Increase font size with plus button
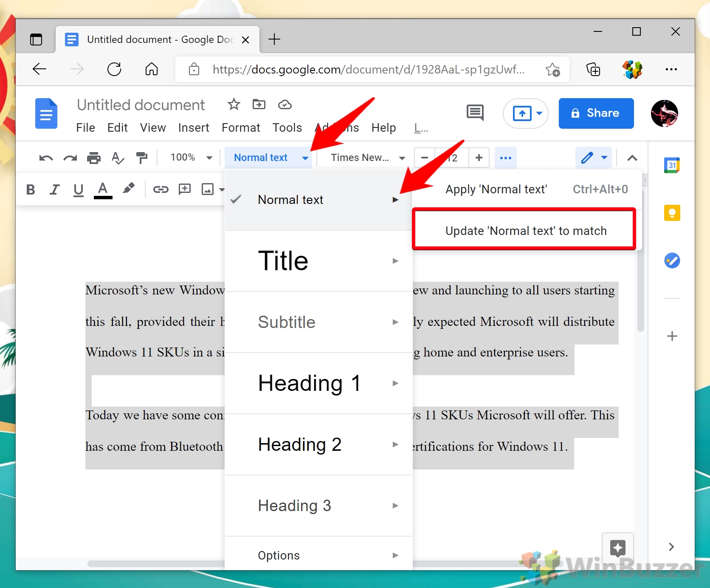 point(479,158)
